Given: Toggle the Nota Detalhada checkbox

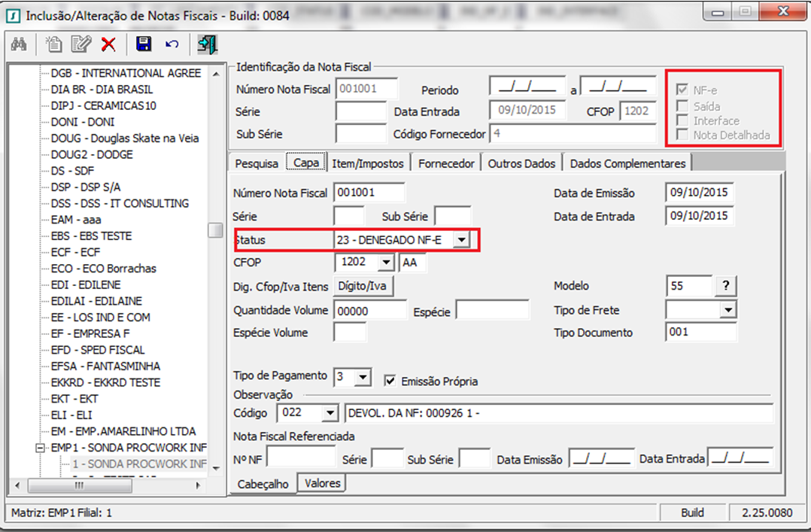Looking at the screenshot, I should click(x=682, y=135).
